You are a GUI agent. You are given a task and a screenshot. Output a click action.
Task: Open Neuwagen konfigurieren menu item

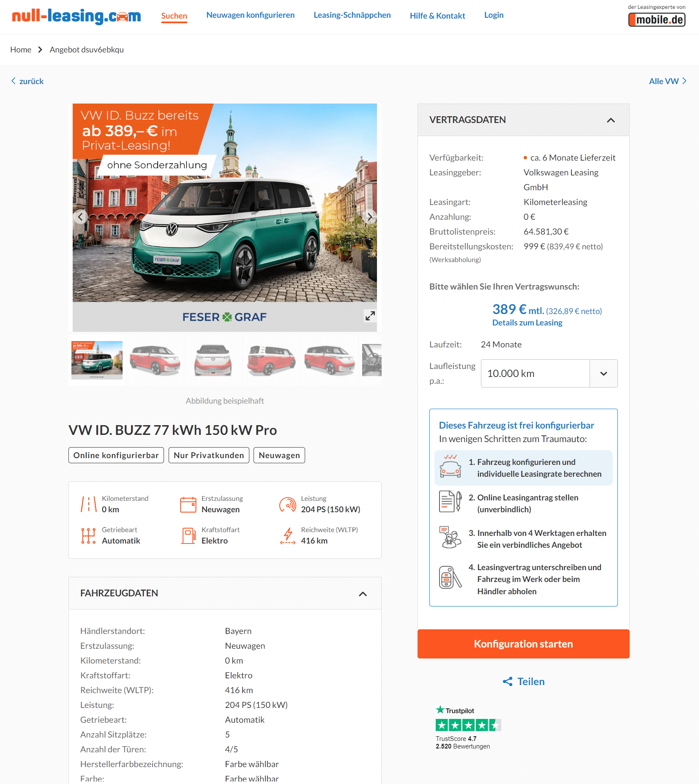tap(251, 15)
